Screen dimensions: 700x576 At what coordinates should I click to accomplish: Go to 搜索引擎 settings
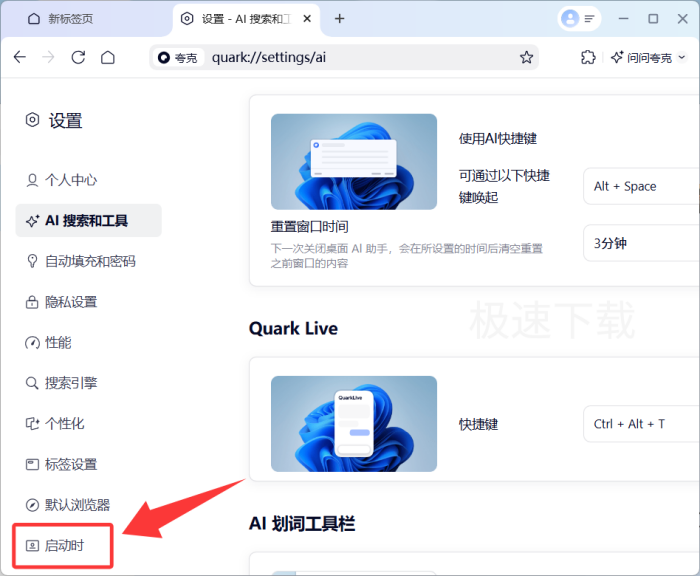coord(70,383)
